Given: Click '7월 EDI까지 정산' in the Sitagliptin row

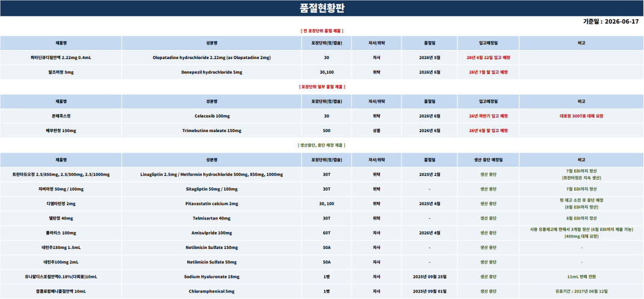Looking at the screenshot, I should pyautogui.click(x=581, y=189).
